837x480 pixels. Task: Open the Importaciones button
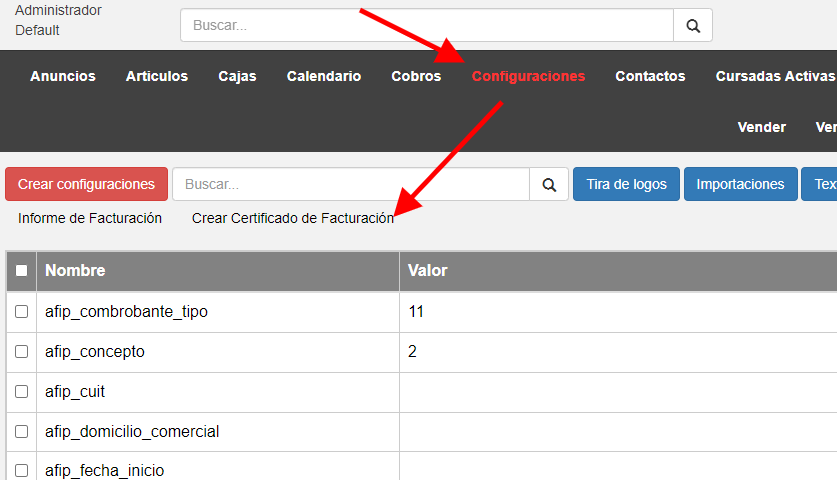[740, 184]
